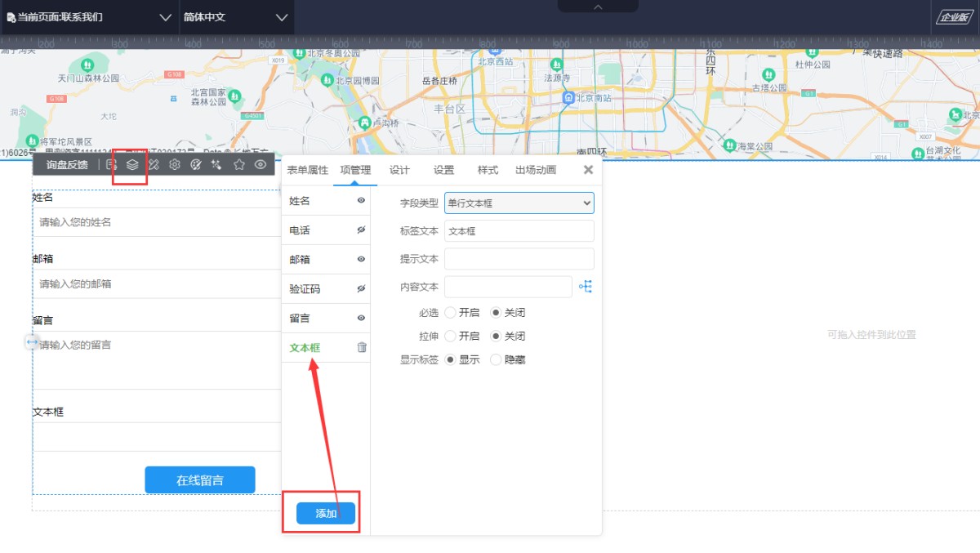Click the layers (项管理) icon in form toolbar

point(132,165)
